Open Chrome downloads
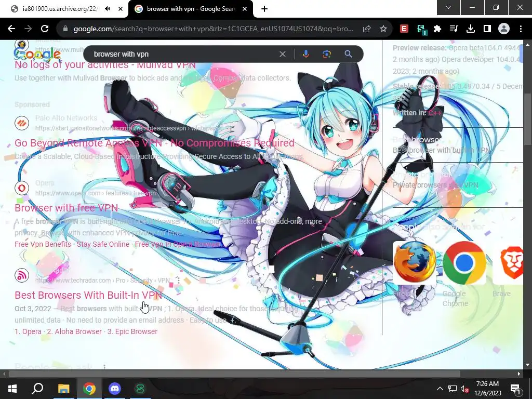 [x=470, y=29]
